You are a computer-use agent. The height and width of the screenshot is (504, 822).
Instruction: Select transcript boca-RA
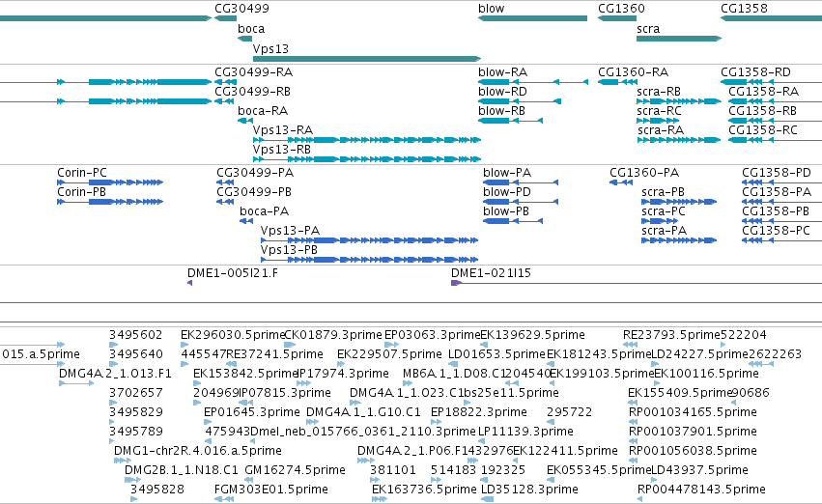tap(244, 121)
